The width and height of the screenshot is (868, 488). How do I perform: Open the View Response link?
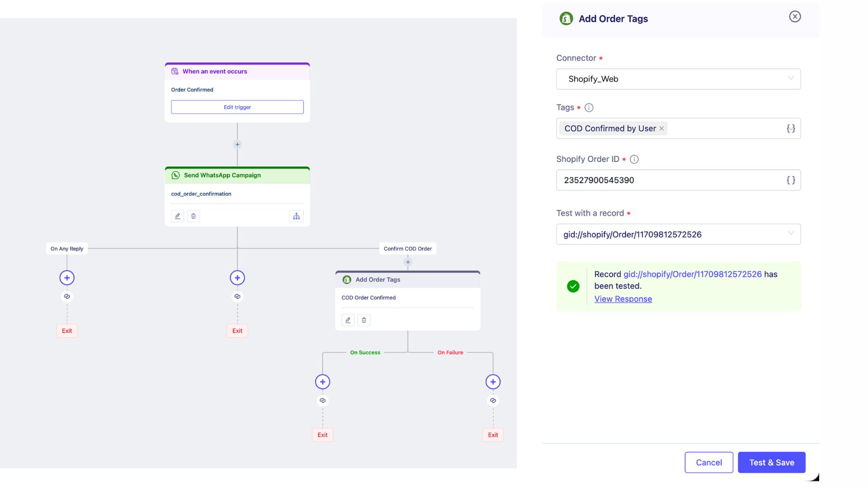[623, 299]
